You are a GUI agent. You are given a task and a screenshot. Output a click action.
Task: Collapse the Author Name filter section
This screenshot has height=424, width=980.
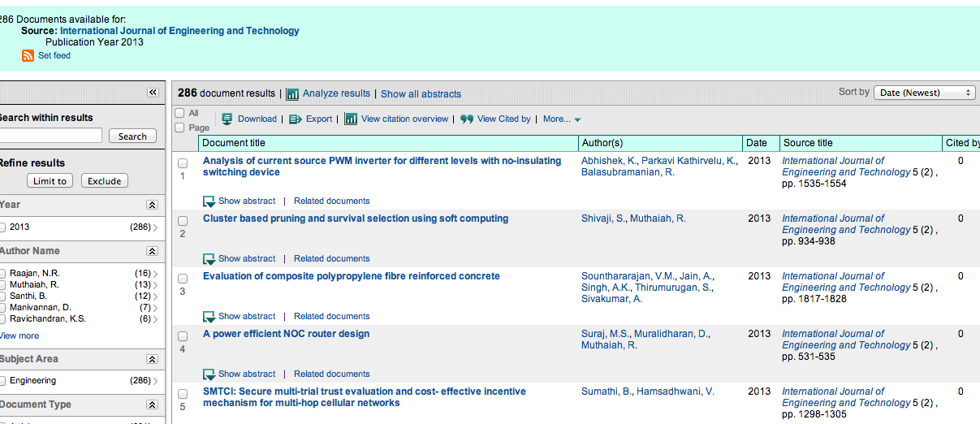[152, 252]
